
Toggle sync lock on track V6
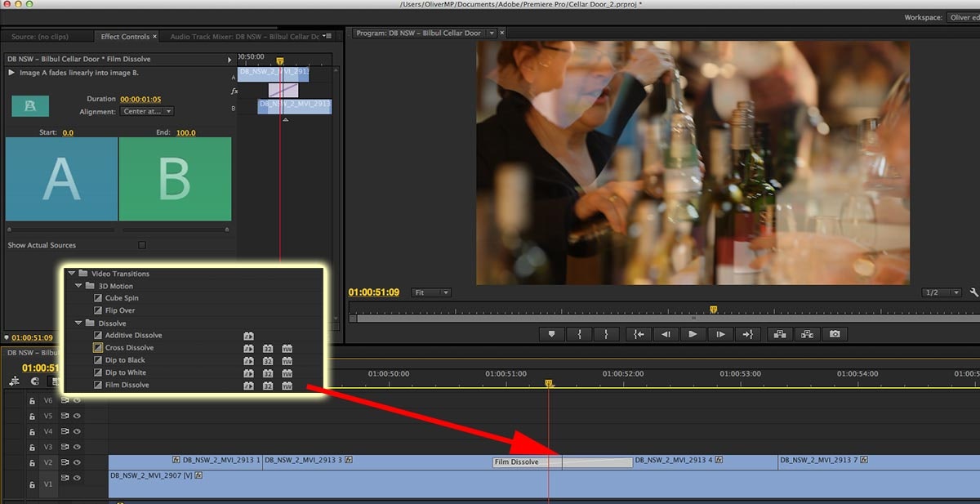[65, 400]
